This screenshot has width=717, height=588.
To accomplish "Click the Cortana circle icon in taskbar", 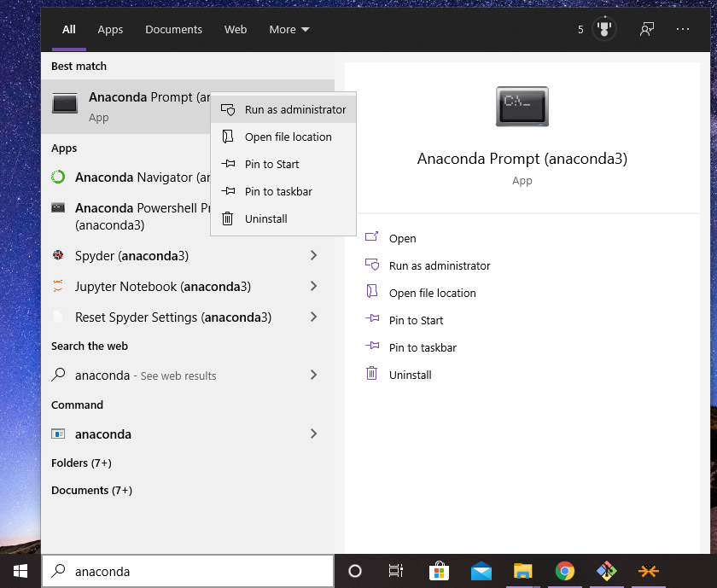I will pos(355,571).
